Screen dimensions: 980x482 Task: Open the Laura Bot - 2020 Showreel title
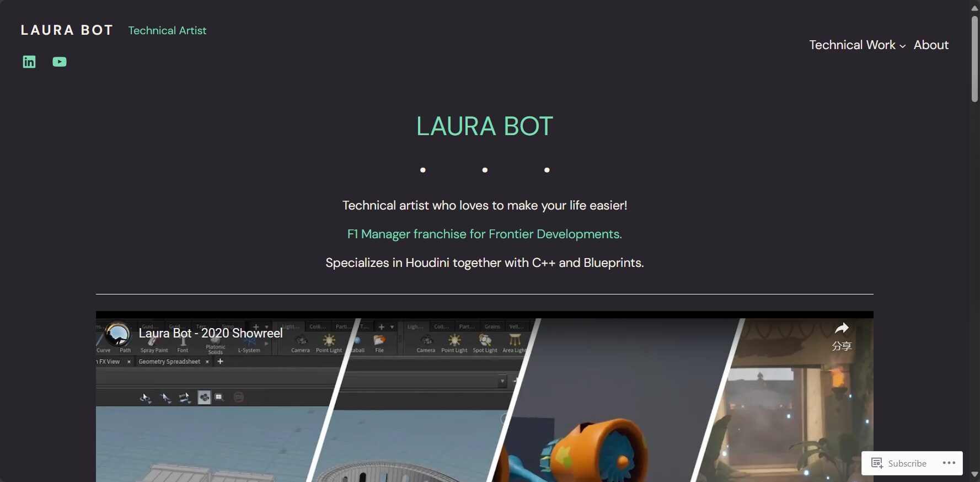coord(211,333)
